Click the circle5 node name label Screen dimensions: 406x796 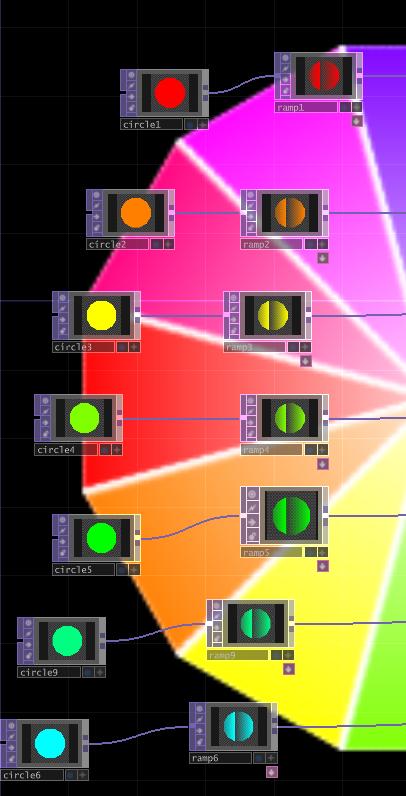pos(83,570)
